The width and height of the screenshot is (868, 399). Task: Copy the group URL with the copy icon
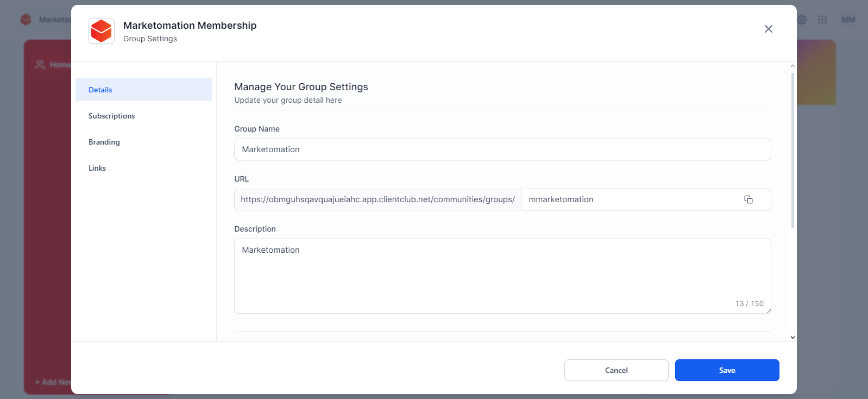(748, 199)
